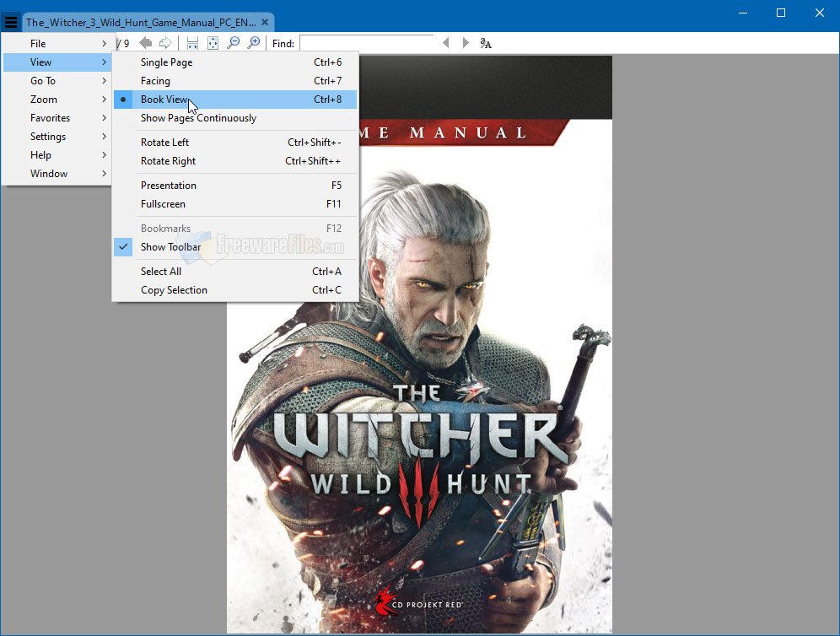The image size is (840, 636).
Task: Start Presentation mode from the menu
Action: pos(170,185)
